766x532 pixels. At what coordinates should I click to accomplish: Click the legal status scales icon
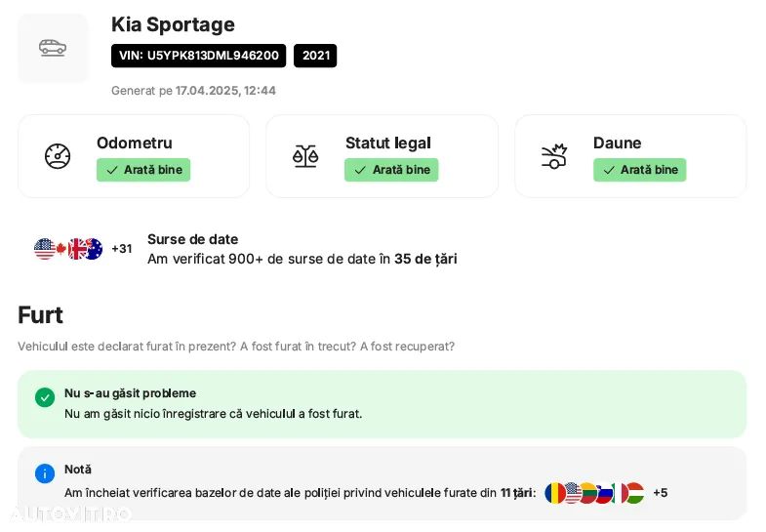point(305,156)
